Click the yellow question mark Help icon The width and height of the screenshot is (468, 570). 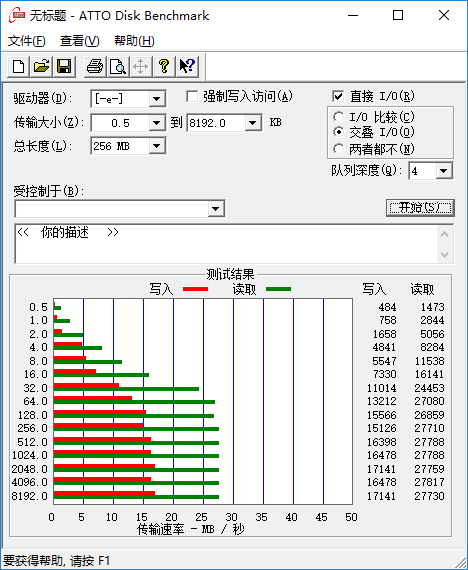pos(164,67)
